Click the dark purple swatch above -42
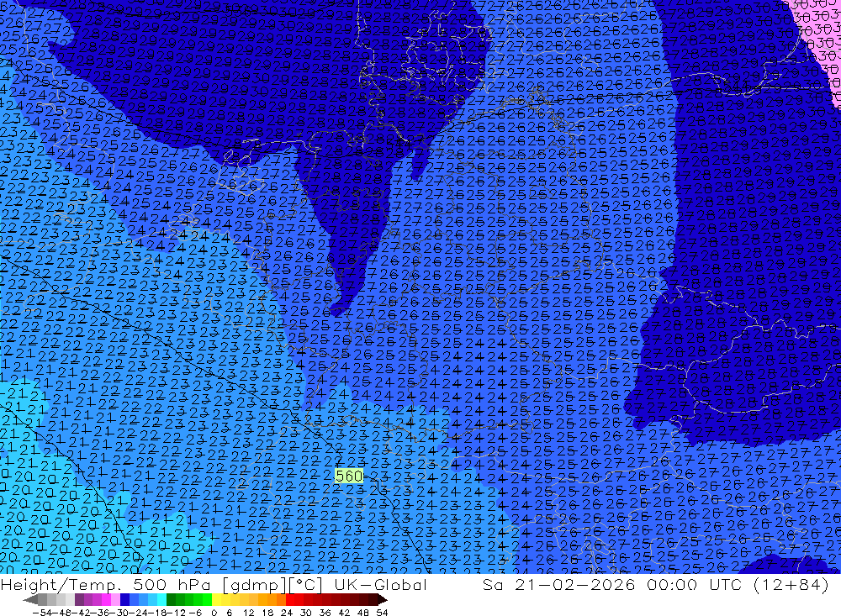This screenshot has width=841, height=616. tap(79, 600)
